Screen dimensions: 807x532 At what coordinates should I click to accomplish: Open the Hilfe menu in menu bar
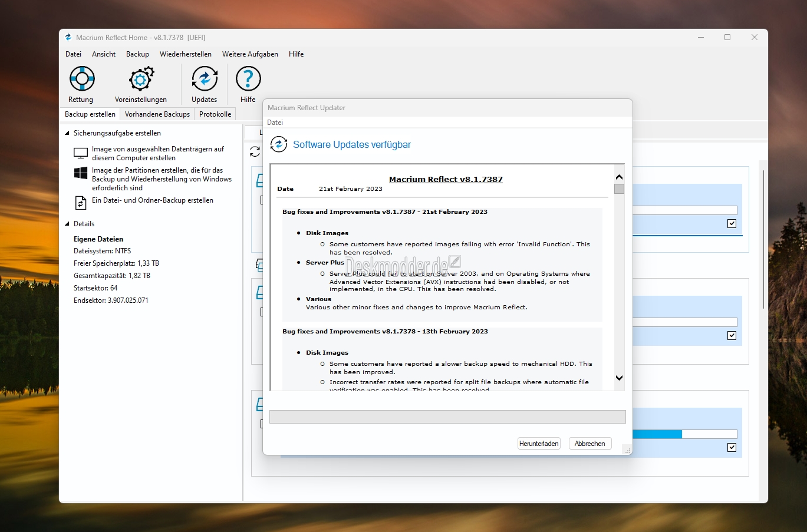point(297,54)
